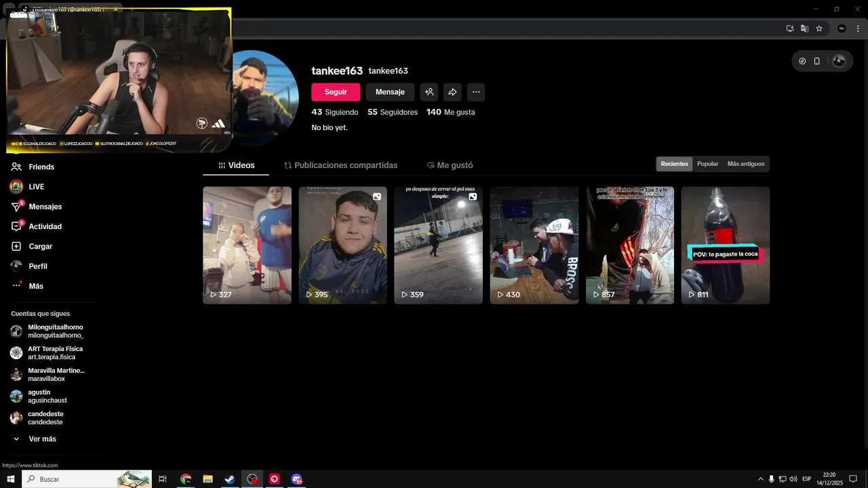
Task: Open the Más menu in sidebar
Action: coord(36,286)
